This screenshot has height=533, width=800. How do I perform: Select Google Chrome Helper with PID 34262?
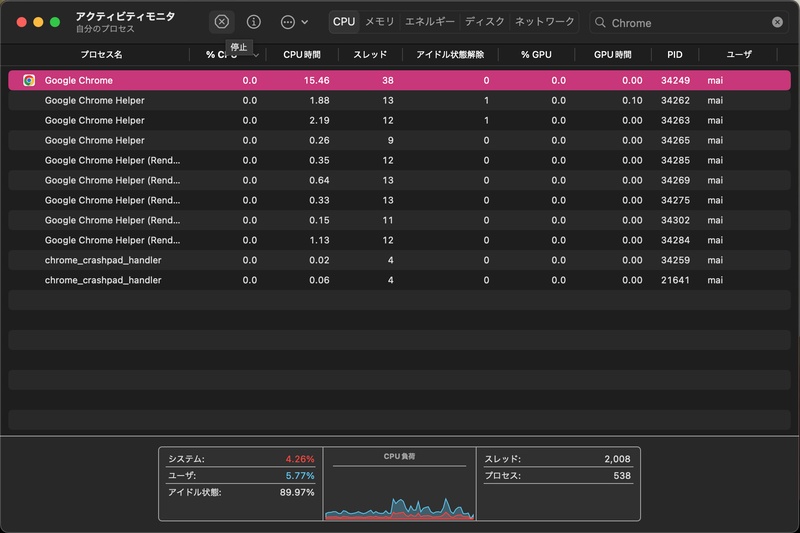point(399,100)
